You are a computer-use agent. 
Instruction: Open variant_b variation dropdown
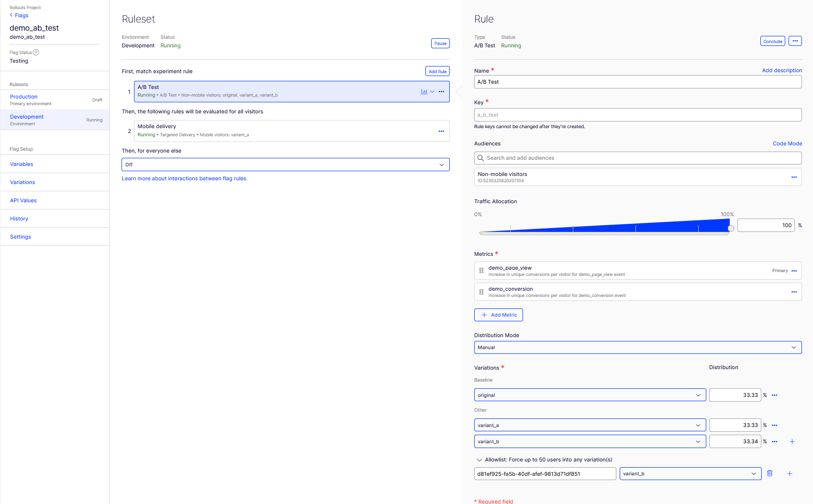590,441
